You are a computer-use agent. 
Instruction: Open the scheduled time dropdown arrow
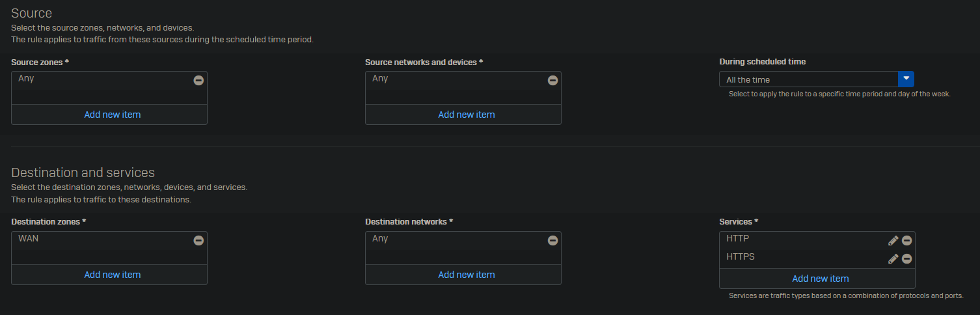pos(906,79)
